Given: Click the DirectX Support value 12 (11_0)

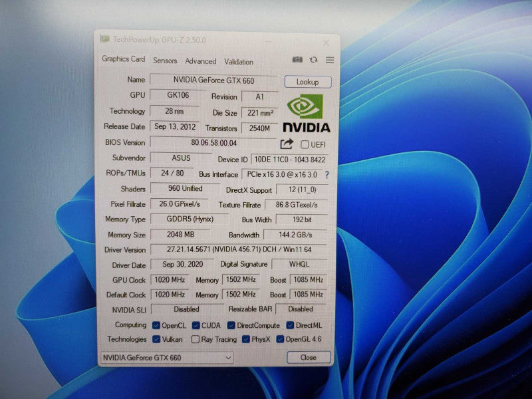Looking at the screenshot, I should 302,190.
